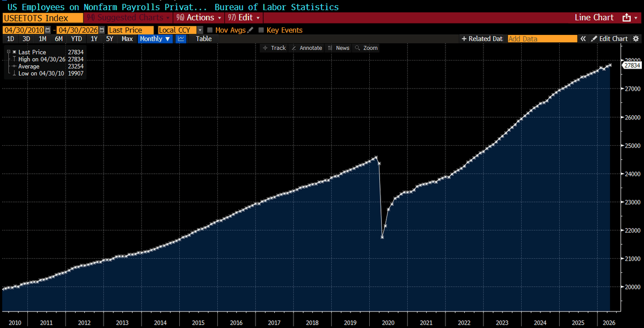Click the Line Chart label
The width and height of the screenshot is (644, 328).
tap(594, 18)
